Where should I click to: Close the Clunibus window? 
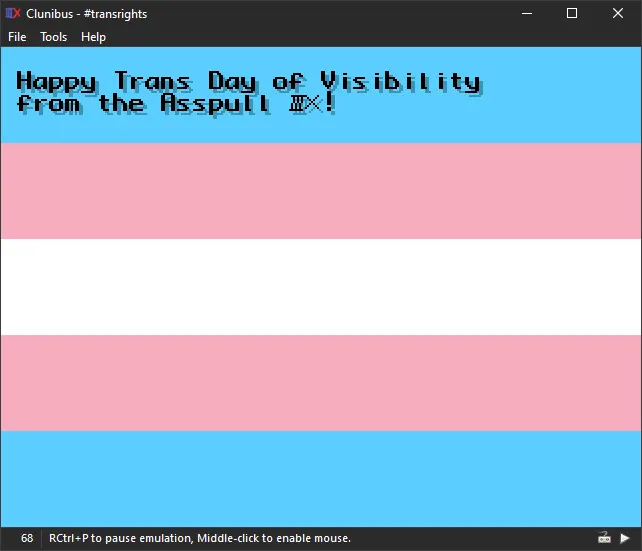tap(618, 14)
